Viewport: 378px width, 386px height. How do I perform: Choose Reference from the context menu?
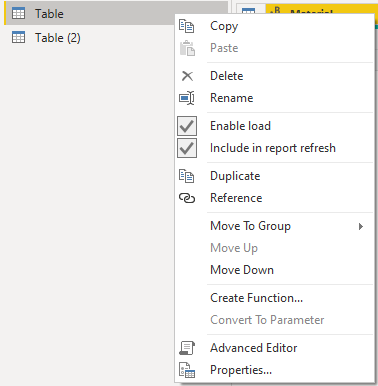coord(275,198)
